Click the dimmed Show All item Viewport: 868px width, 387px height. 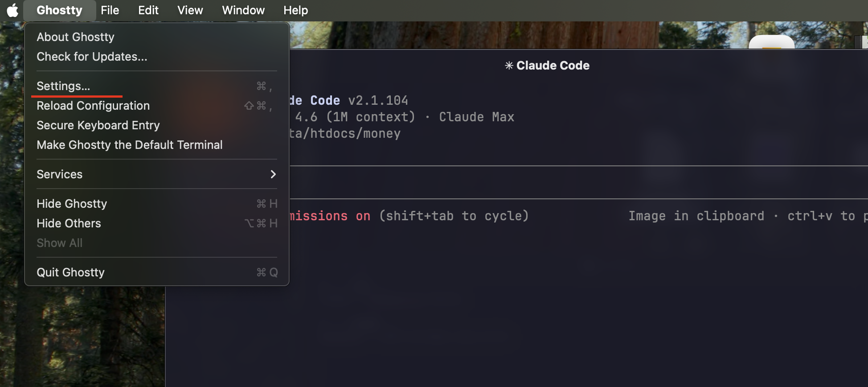click(x=59, y=243)
